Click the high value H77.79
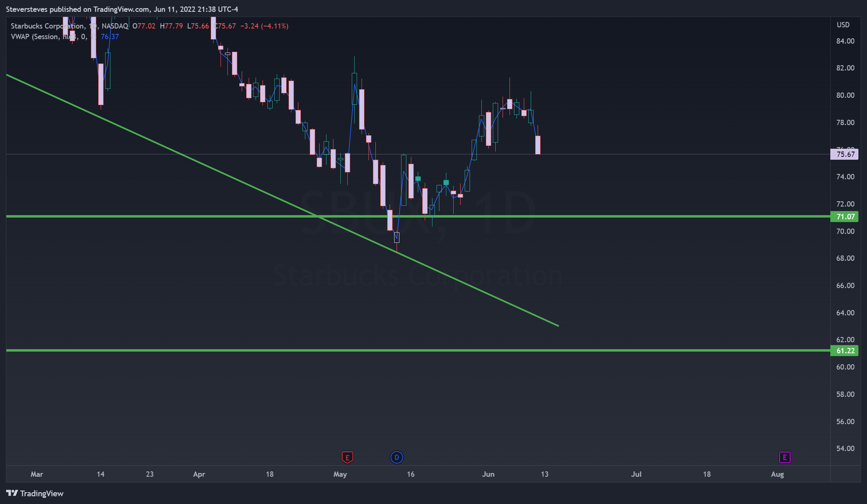Screen dimensions: 867x504 (172, 26)
